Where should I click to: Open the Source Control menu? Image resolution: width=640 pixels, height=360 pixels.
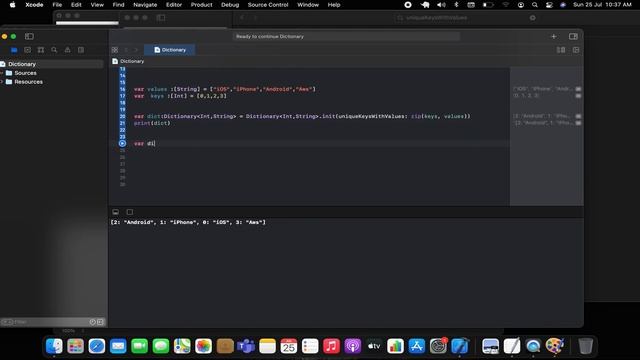click(x=268, y=5)
